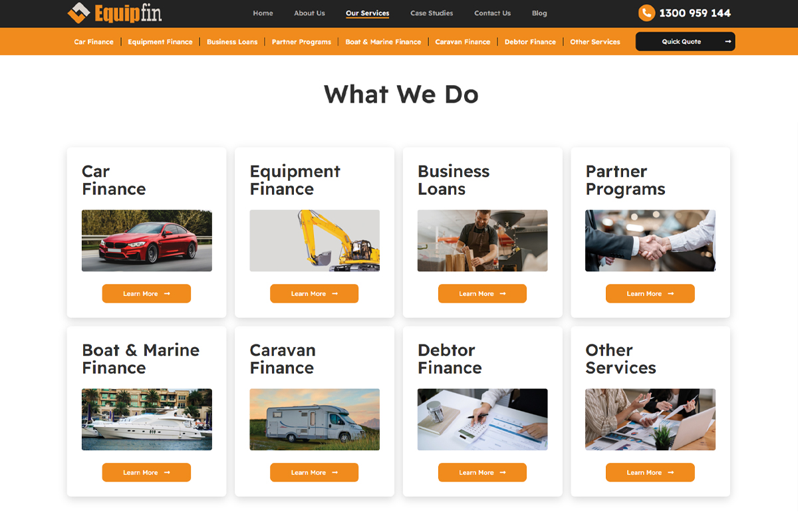Screen dimensions: 798x532
Task: Click Learn More under Other Services
Action: click(650, 472)
